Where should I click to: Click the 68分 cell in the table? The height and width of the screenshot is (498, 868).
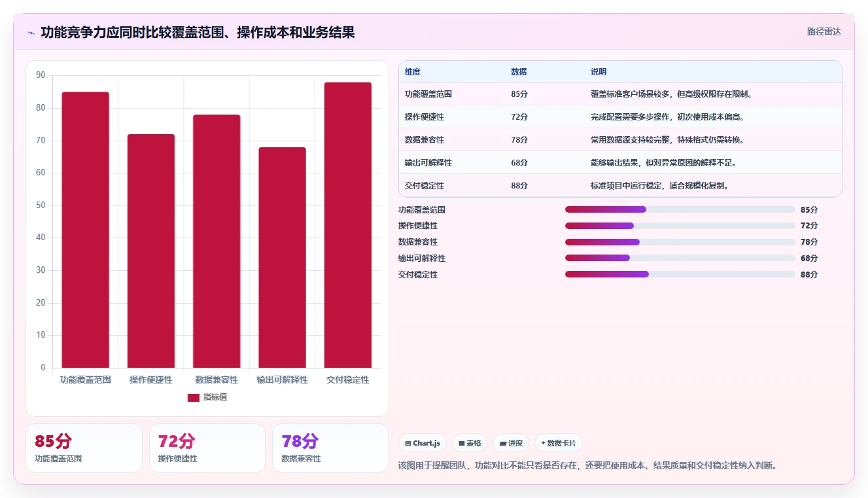[519, 163]
